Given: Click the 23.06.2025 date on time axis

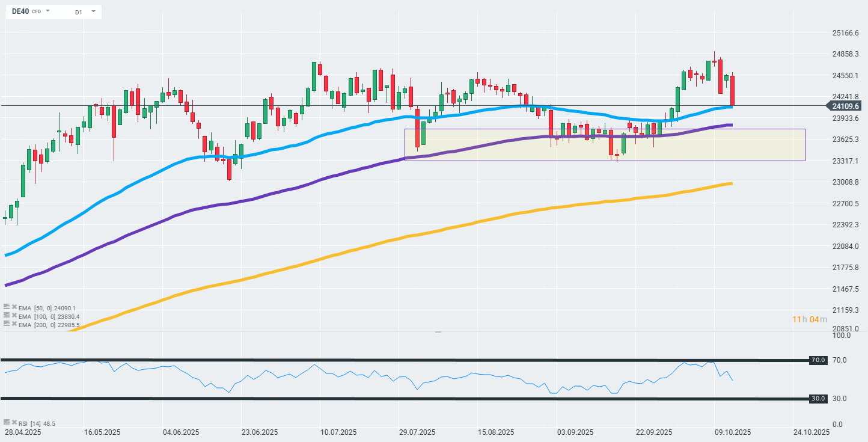Looking at the screenshot, I should (x=260, y=432).
